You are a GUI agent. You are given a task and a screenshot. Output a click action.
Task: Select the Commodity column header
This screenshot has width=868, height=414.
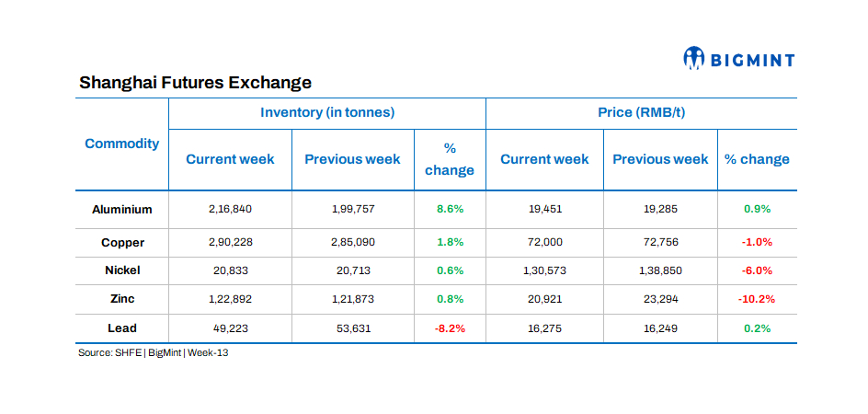[x=121, y=144]
